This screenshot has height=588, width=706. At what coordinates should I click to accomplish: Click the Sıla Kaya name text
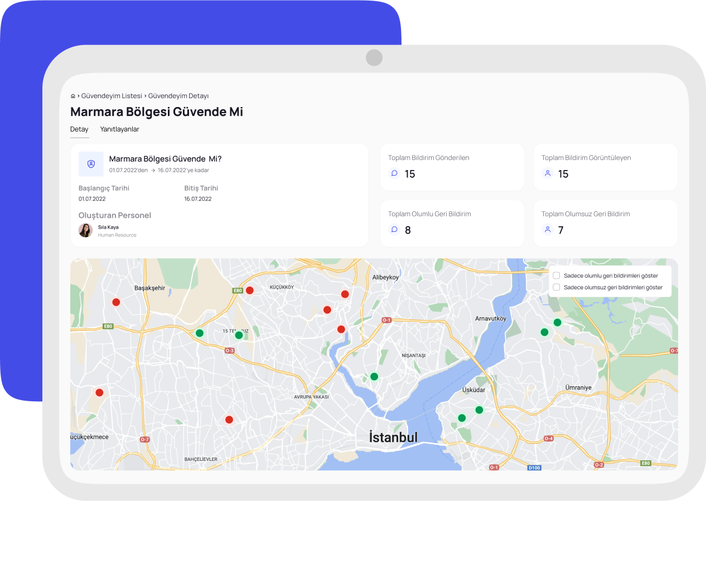108,227
